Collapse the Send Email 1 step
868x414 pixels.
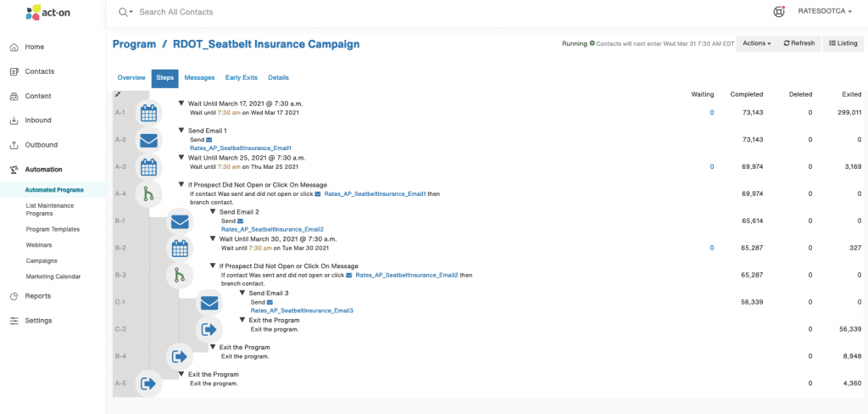point(181,131)
